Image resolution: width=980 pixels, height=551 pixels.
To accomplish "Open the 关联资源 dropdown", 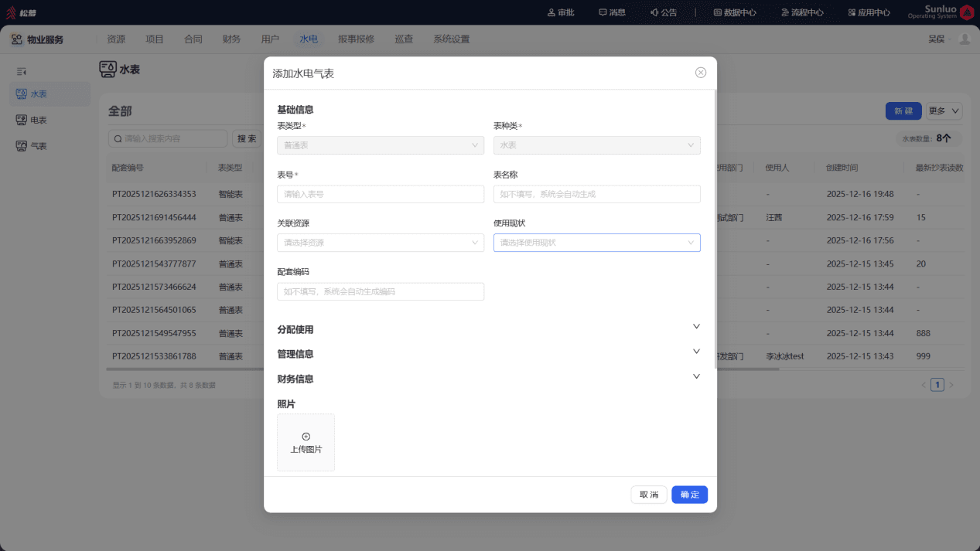I will 381,243.
